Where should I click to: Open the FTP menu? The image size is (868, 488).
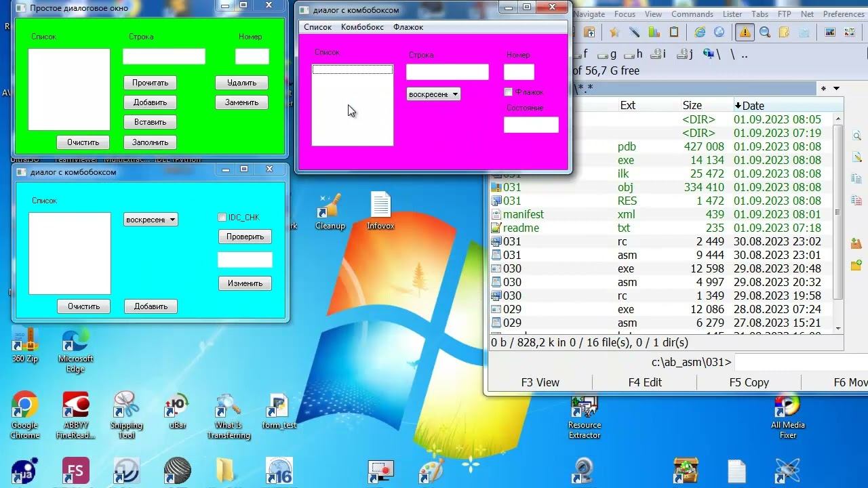785,14
